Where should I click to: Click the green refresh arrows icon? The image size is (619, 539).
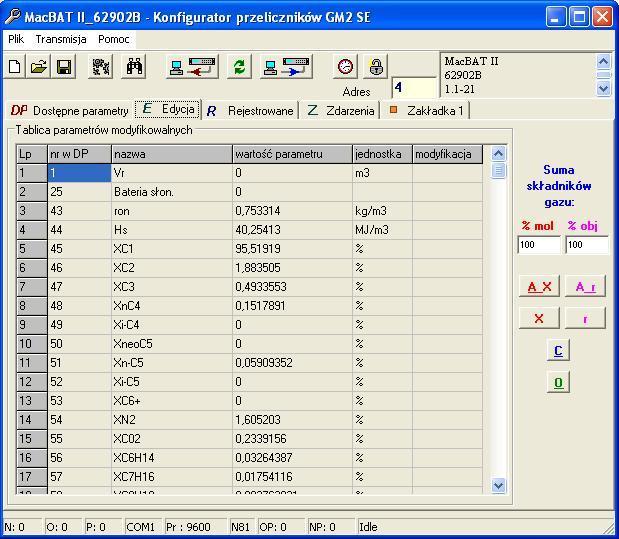[239, 66]
